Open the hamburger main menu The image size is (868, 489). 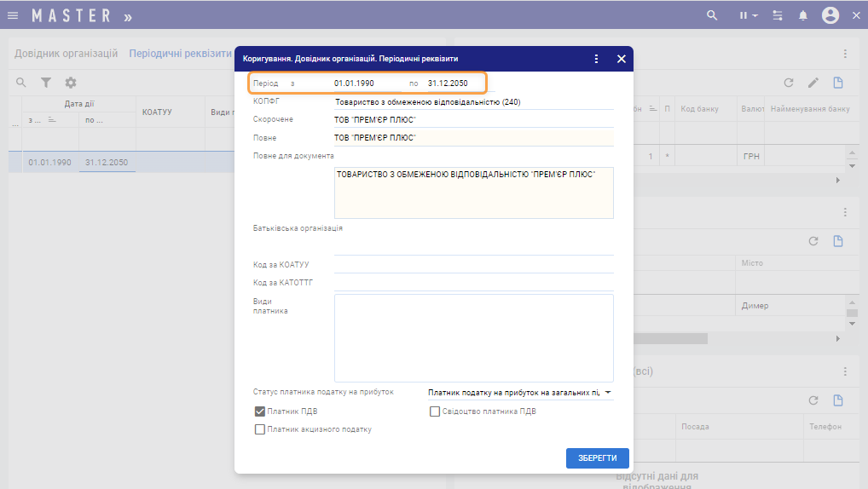(13, 15)
